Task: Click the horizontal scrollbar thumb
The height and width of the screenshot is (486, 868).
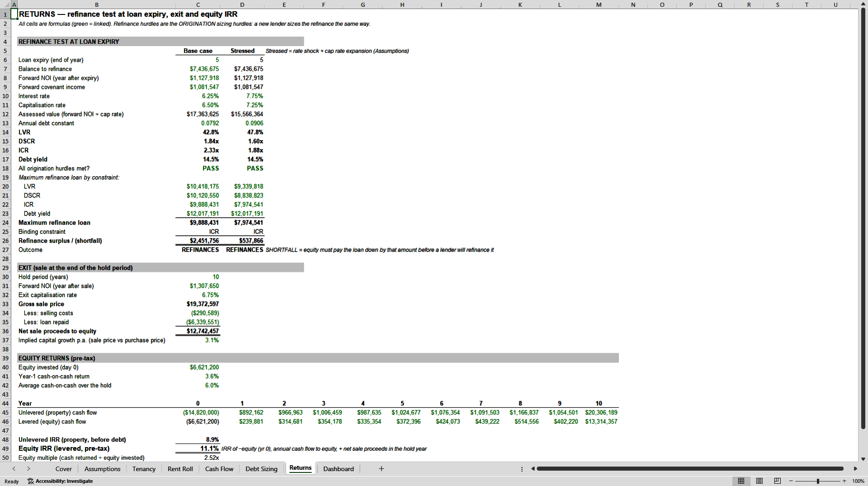Action: pos(690,469)
